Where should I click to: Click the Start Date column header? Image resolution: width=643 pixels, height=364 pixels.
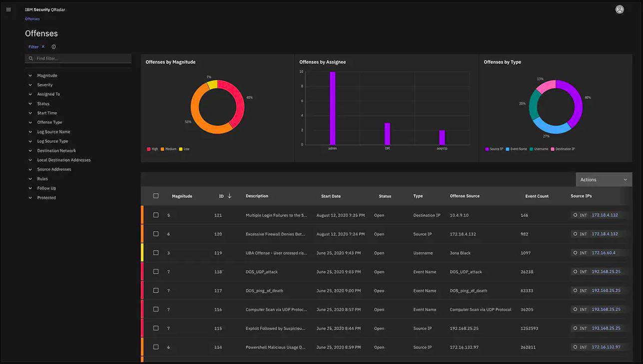pos(331,196)
